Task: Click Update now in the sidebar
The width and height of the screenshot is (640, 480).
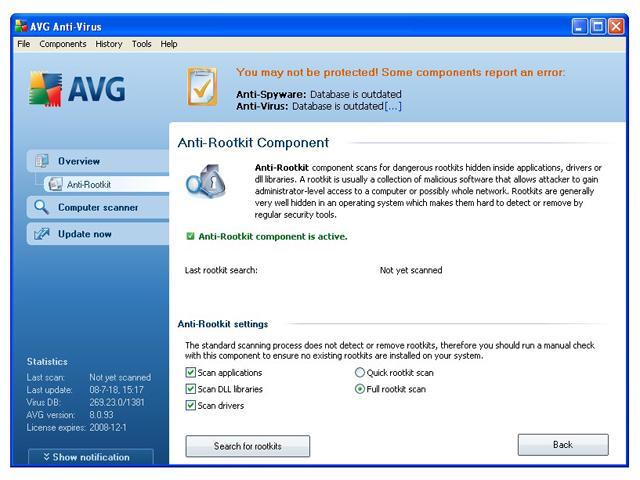Action: point(98,234)
